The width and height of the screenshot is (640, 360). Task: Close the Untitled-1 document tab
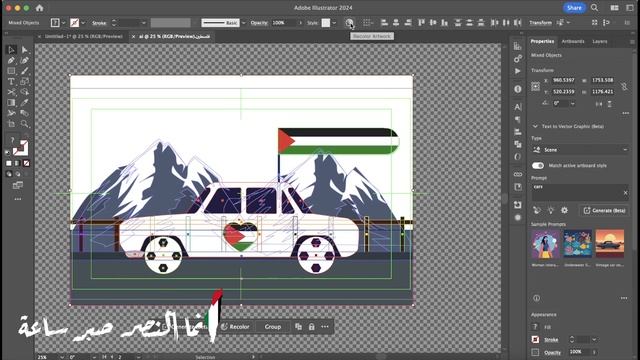(39, 36)
